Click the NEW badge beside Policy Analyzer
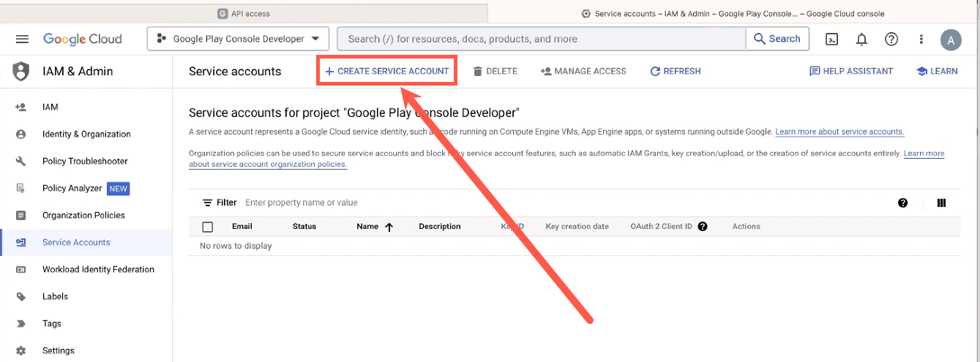Screen dimensions: 980x362 click(x=119, y=188)
